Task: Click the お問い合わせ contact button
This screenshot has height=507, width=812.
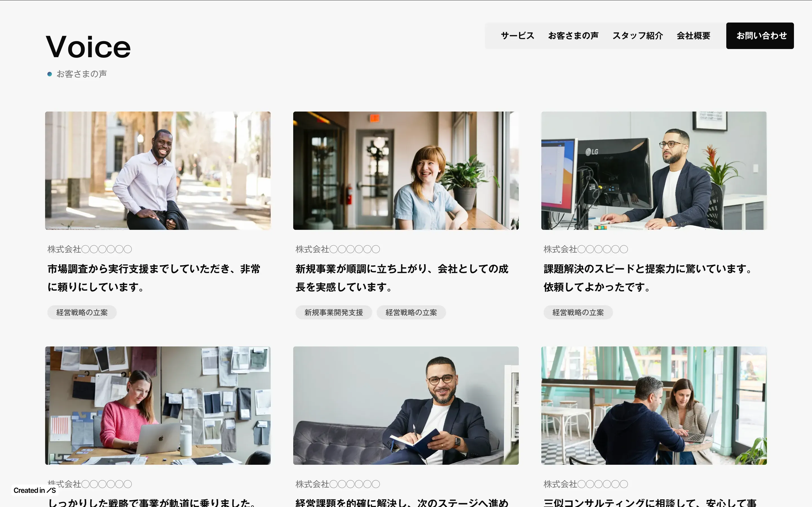Action: tap(760, 35)
